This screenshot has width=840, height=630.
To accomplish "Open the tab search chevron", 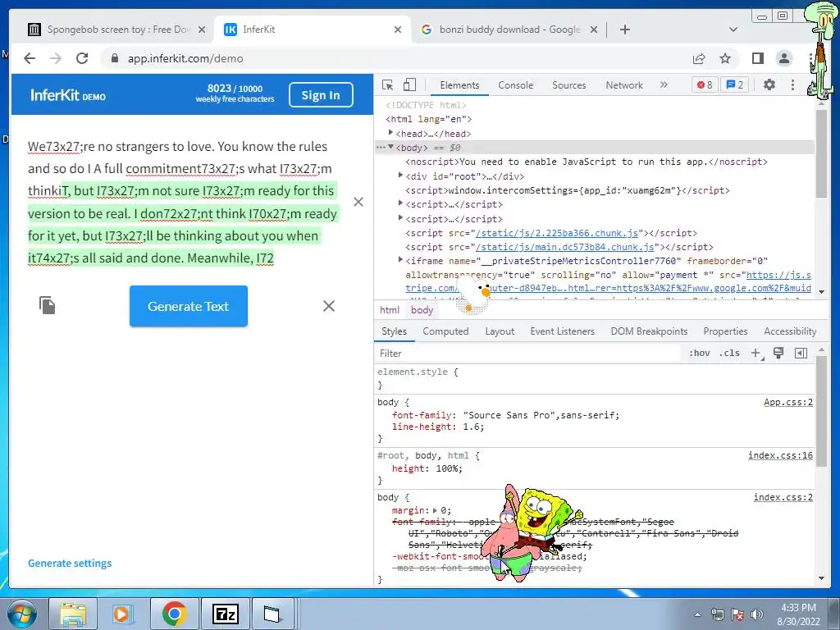I will 733,30.
